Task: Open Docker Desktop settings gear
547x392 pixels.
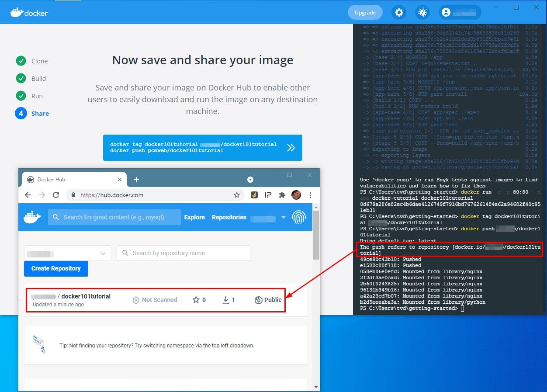Action: 399,13
